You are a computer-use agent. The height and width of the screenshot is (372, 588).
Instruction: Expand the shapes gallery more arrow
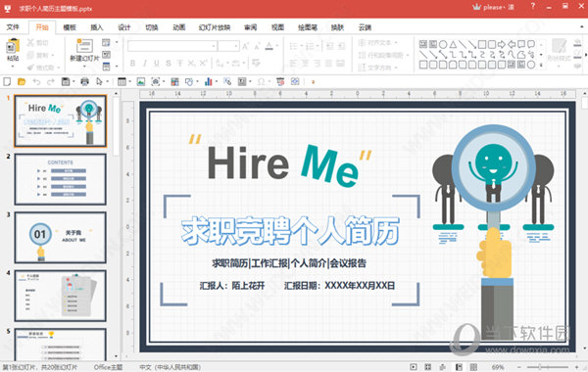point(541,65)
